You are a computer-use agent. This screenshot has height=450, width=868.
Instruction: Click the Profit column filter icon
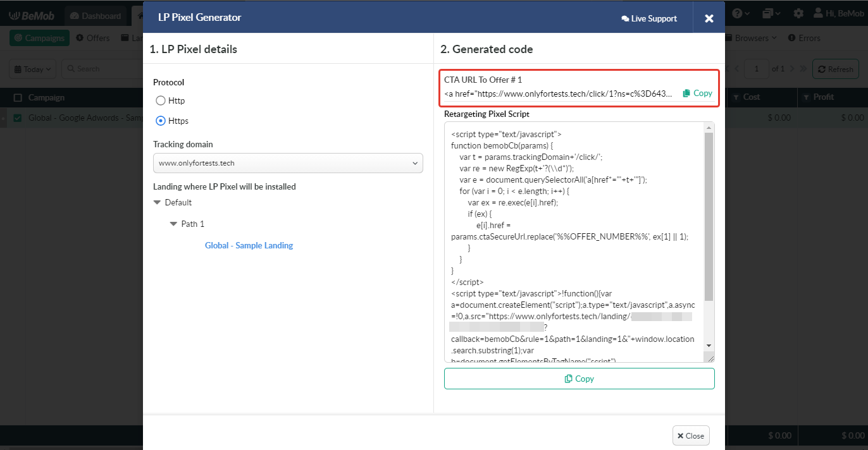click(807, 97)
